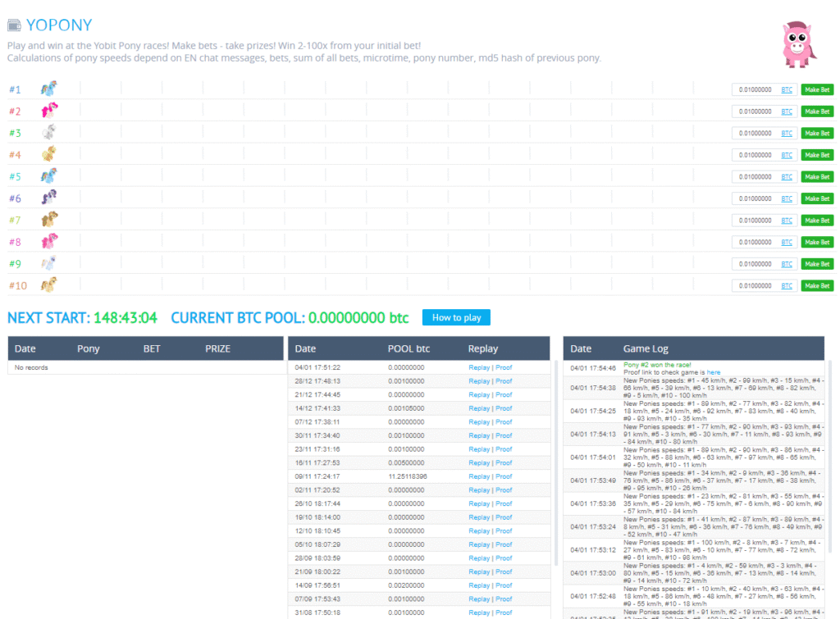This screenshot has width=840, height=619.
Task: Click the purple pony #6 icon
Action: (48, 198)
